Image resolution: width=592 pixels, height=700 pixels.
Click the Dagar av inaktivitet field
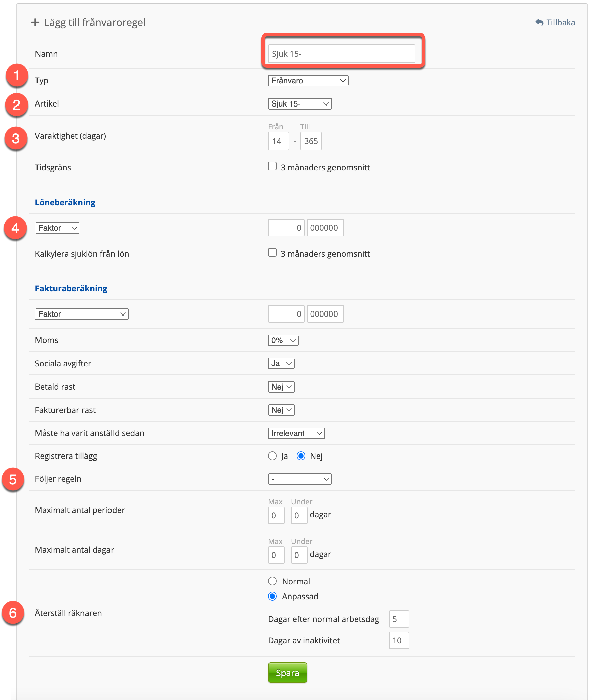[x=399, y=640]
